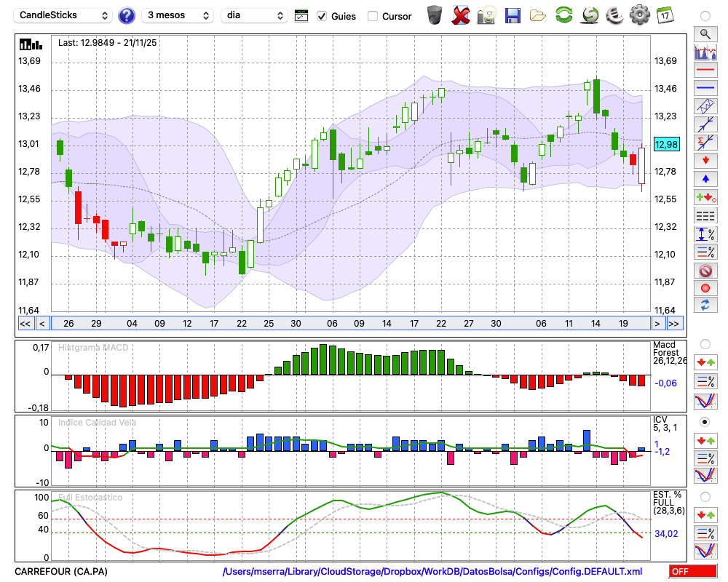Viewport: 728px width, 582px height.
Task: Click the green circular refresh arrows icon
Action: [563, 15]
